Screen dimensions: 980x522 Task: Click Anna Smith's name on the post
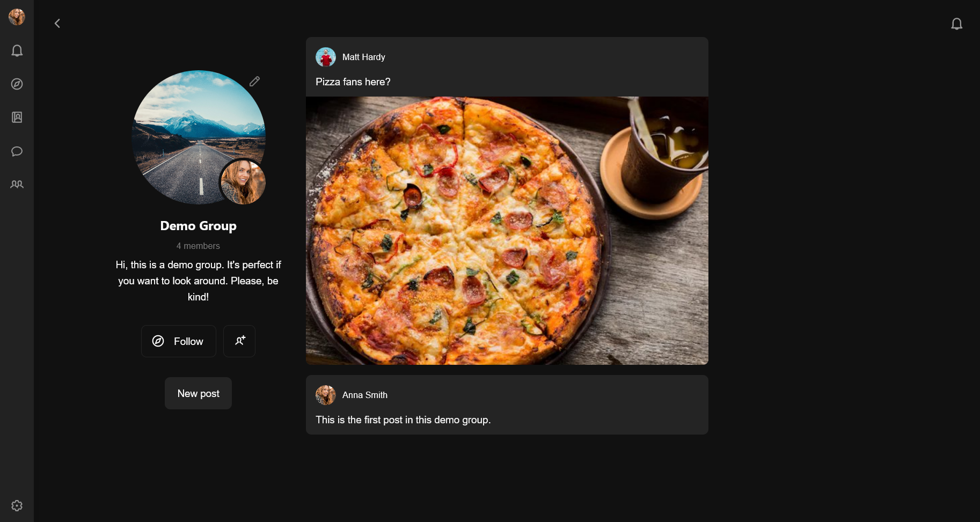(365, 395)
